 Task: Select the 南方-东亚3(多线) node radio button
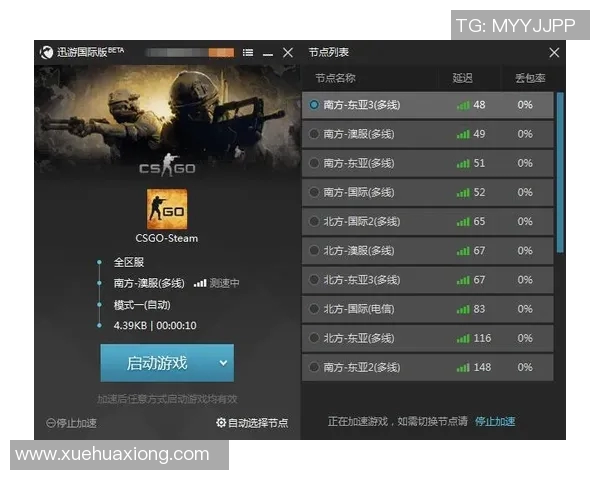pyautogui.click(x=314, y=104)
